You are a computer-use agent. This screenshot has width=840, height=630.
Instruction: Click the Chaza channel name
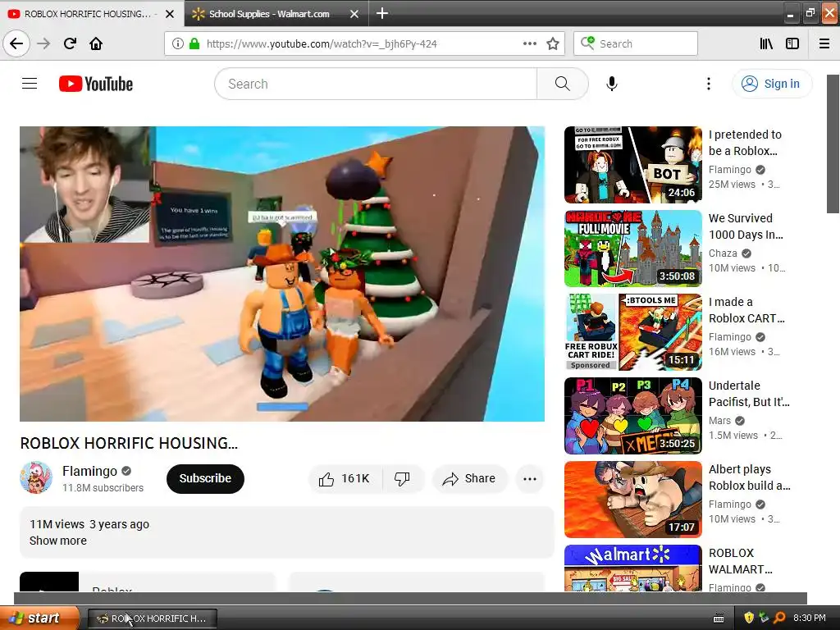tap(723, 253)
